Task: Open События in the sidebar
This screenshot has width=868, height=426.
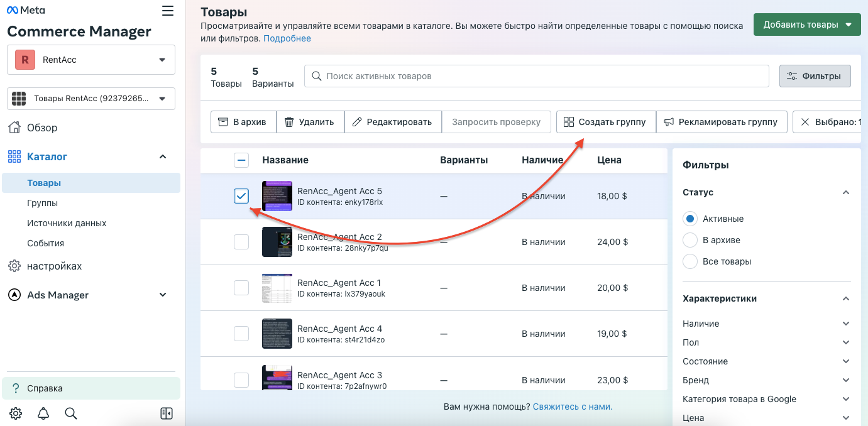Action: (x=45, y=243)
